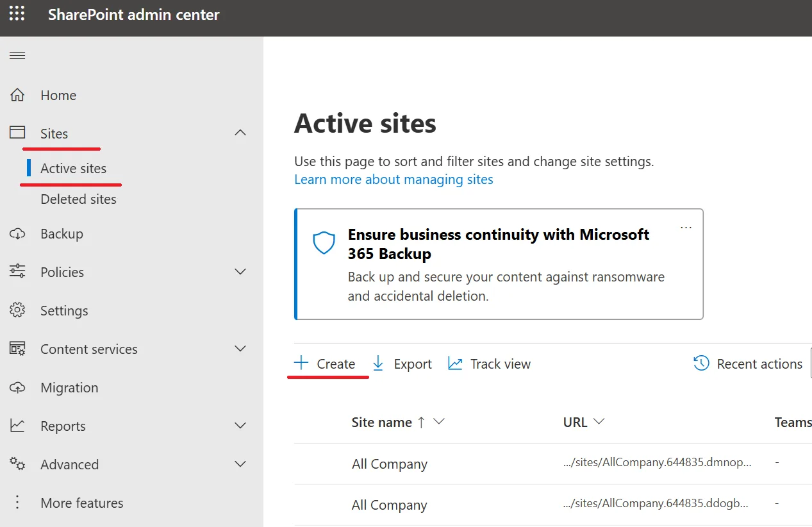Open Settings navigation item
Image resolution: width=812 pixels, height=527 pixels.
click(64, 310)
